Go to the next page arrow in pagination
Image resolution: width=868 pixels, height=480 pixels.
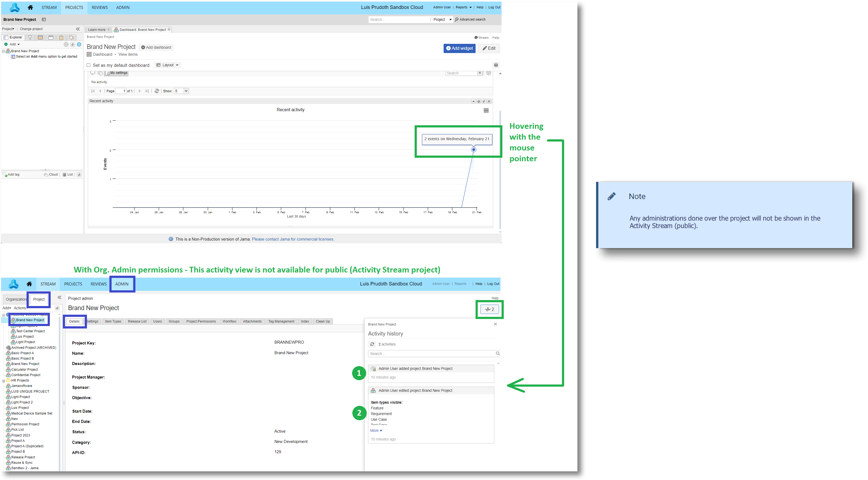click(x=140, y=91)
